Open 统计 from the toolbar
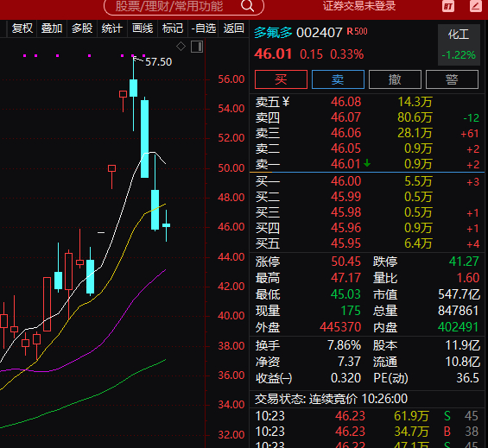Screen dimensions: 488x448 click(x=112, y=28)
